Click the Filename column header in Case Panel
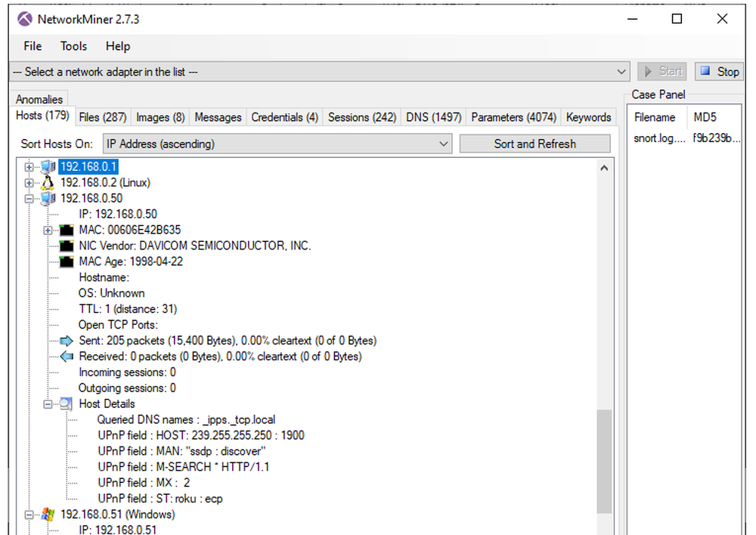 point(655,117)
